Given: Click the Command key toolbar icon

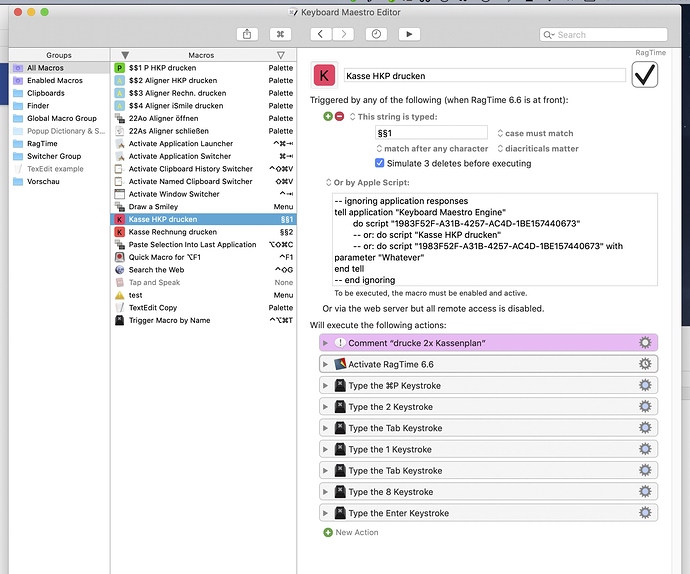Looking at the screenshot, I should [280, 34].
